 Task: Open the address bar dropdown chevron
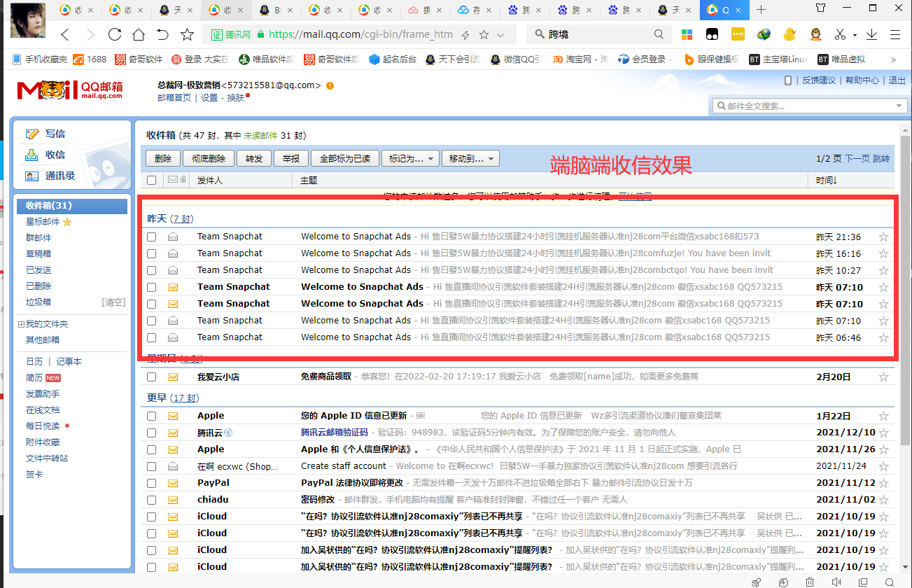(501, 34)
